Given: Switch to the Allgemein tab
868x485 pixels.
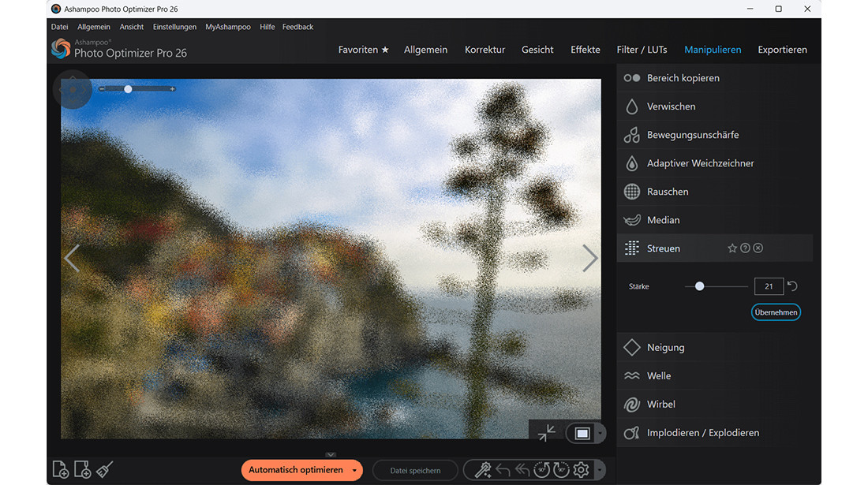Looking at the screenshot, I should tap(425, 50).
